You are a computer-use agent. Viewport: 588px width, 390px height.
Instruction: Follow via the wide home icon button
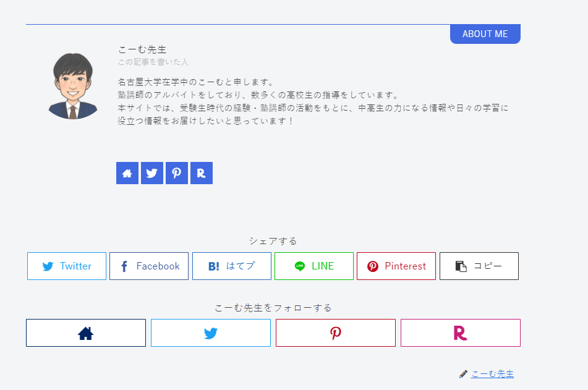pyautogui.click(x=86, y=333)
